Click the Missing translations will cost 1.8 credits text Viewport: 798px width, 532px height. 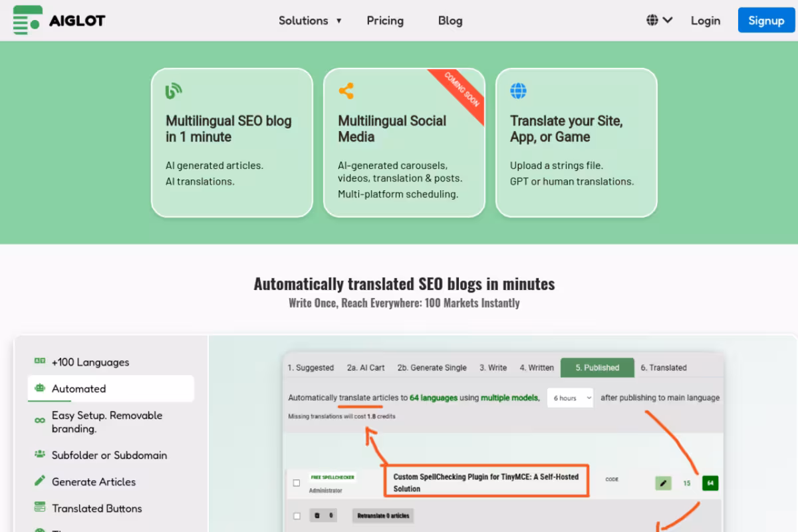342,416
